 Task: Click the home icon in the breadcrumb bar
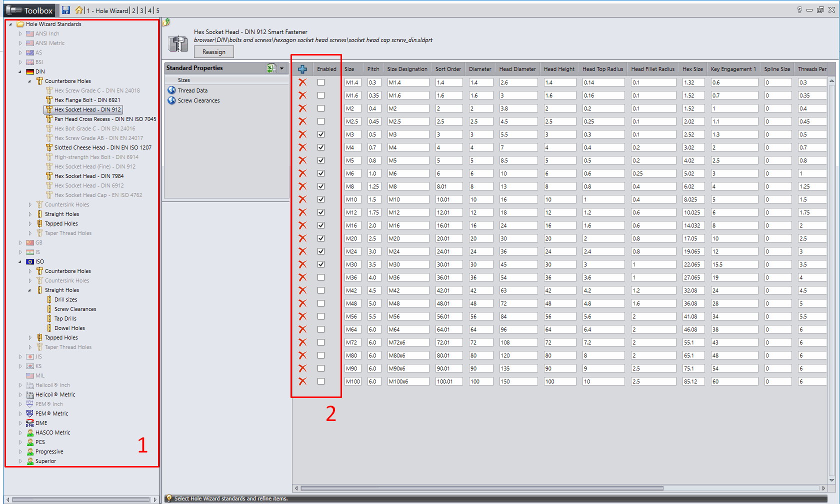coord(78,10)
